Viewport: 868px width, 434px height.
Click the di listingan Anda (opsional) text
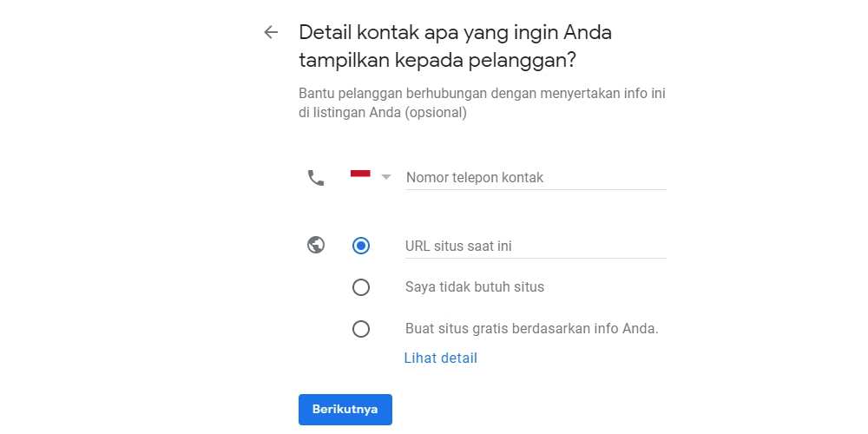tap(383, 113)
